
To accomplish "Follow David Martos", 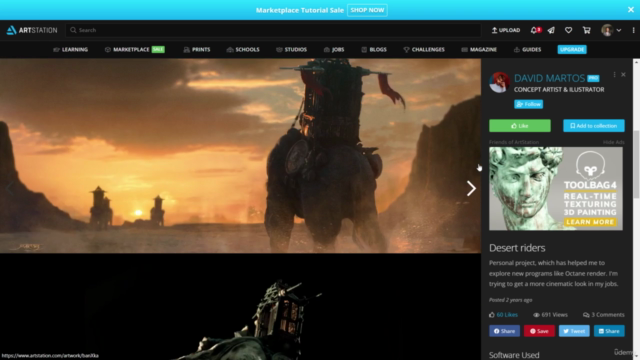I will pyautogui.click(x=528, y=104).
